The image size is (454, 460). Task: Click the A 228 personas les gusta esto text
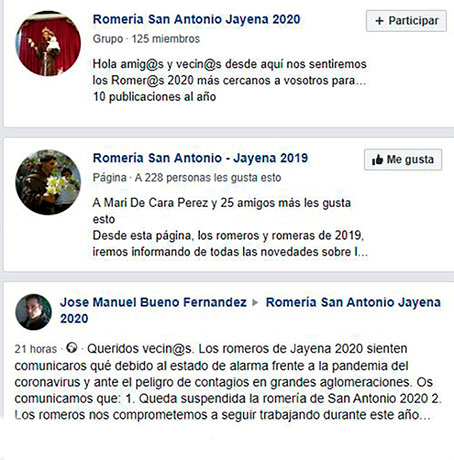pos(208,178)
